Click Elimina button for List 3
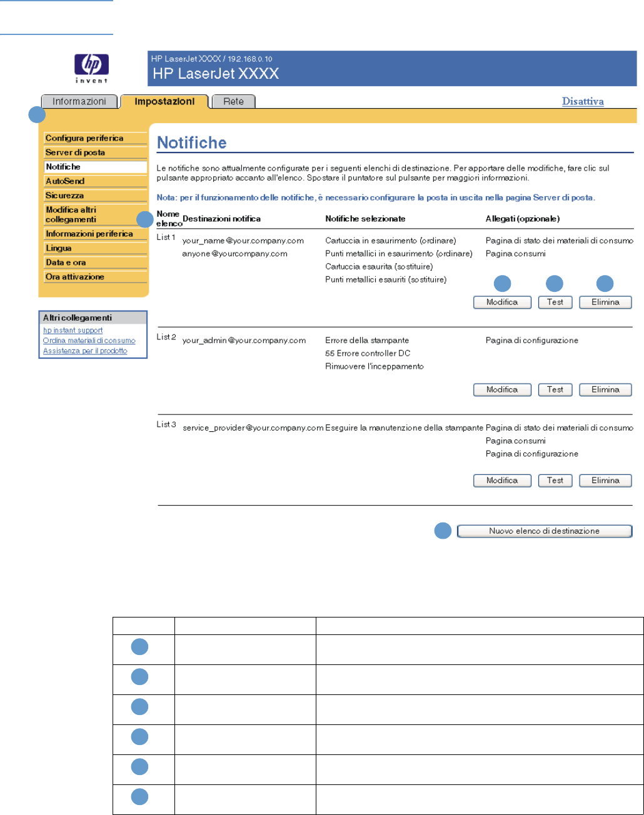The height and width of the screenshot is (815, 644). coord(605,481)
